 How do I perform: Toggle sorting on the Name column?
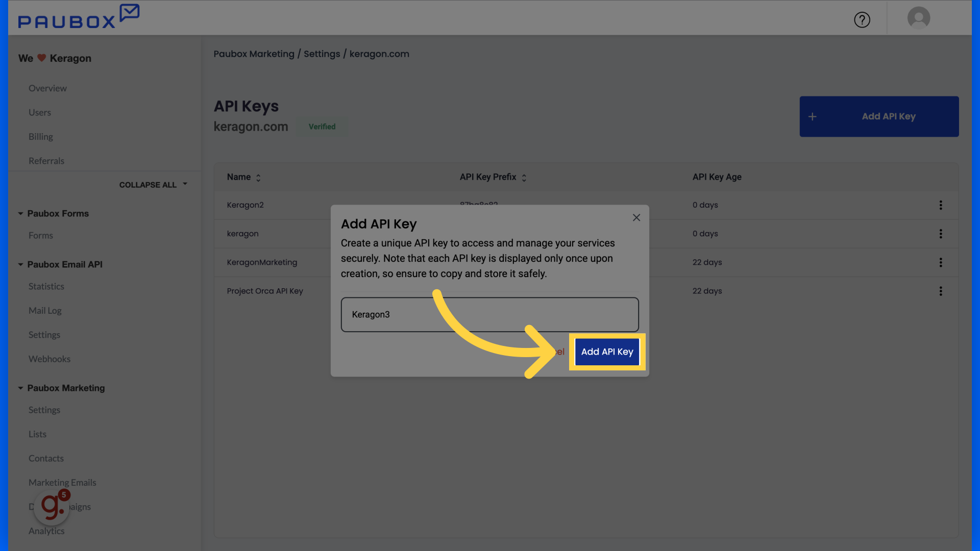tap(258, 177)
